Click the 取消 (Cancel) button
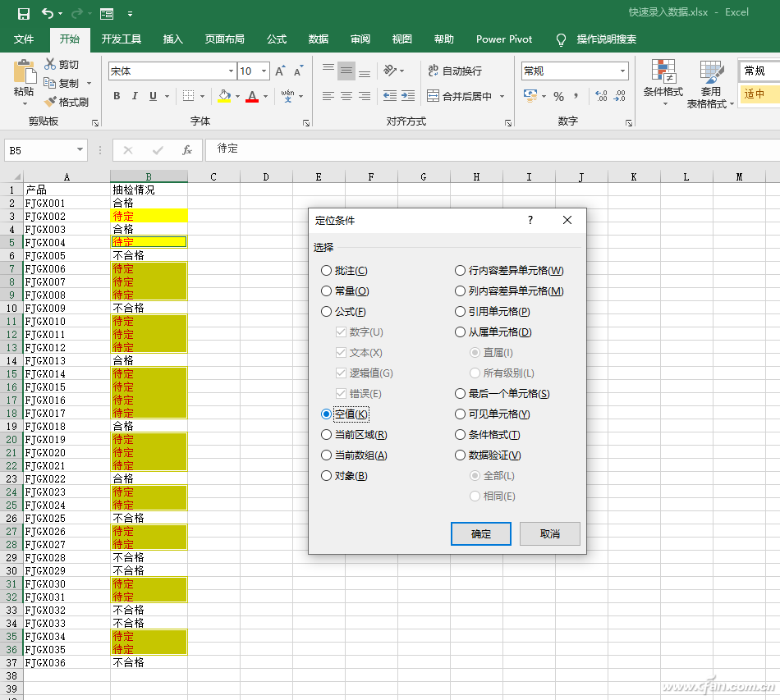The height and width of the screenshot is (700, 780). 549,533
